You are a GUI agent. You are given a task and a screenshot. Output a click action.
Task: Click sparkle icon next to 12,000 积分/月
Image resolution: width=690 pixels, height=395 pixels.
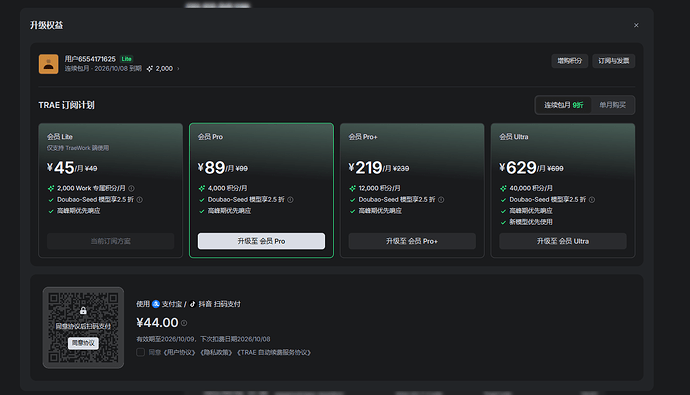[x=352, y=188]
